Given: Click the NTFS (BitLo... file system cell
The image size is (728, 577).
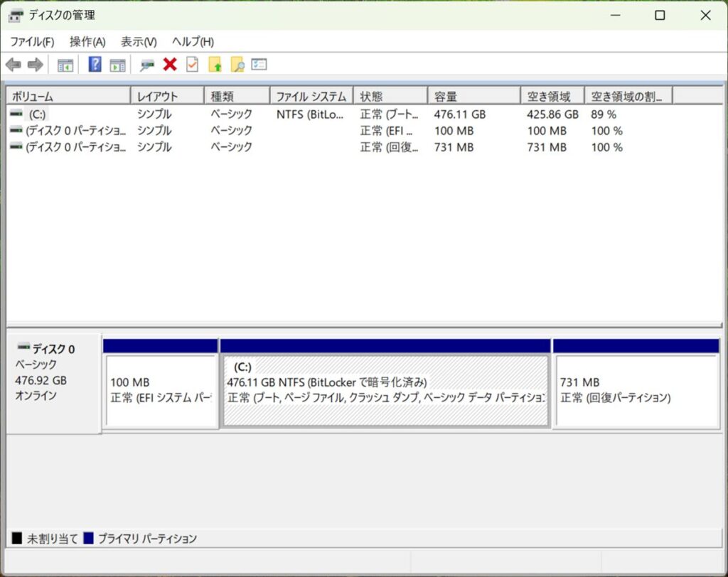Looking at the screenshot, I should coord(310,114).
